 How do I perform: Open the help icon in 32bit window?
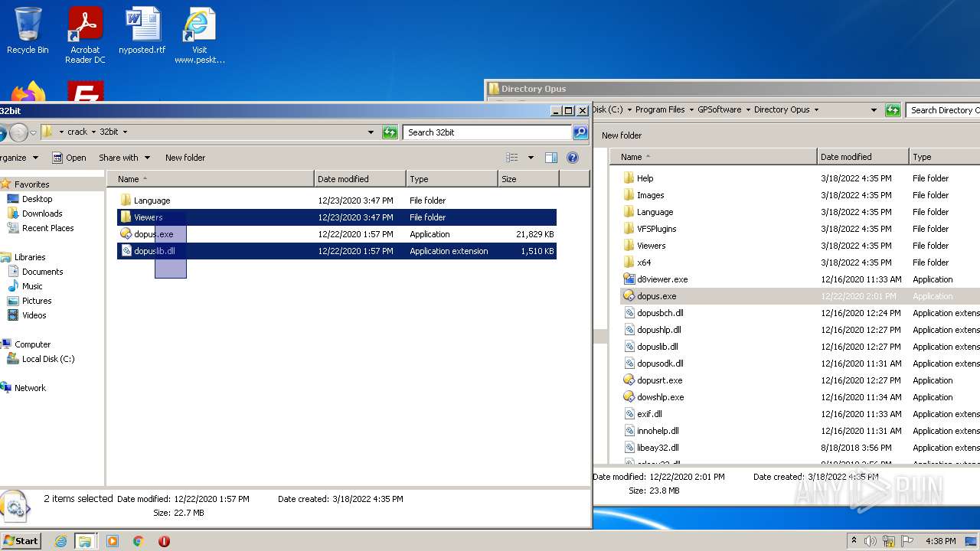572,158
